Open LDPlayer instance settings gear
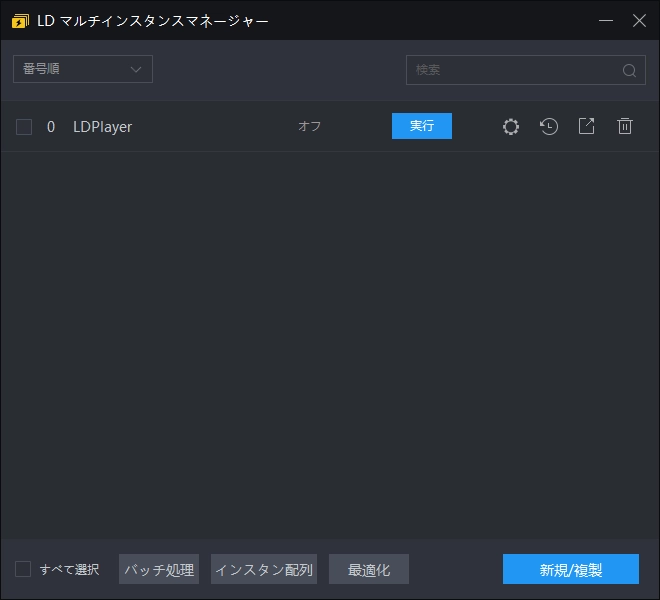Viewport: 660px width, 600px height. [x=511, y=126]
